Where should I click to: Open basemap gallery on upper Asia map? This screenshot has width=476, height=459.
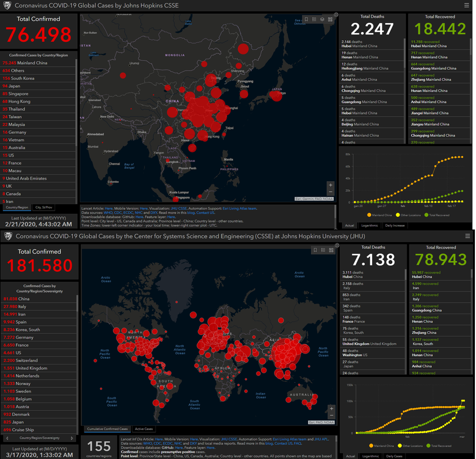coord(330,20)
